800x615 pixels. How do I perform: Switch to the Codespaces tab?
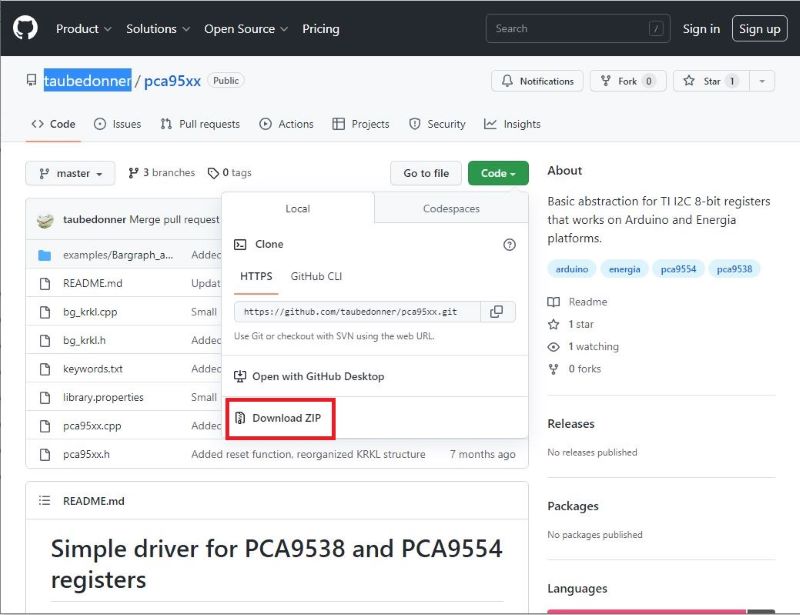click(x=451, y=209)
